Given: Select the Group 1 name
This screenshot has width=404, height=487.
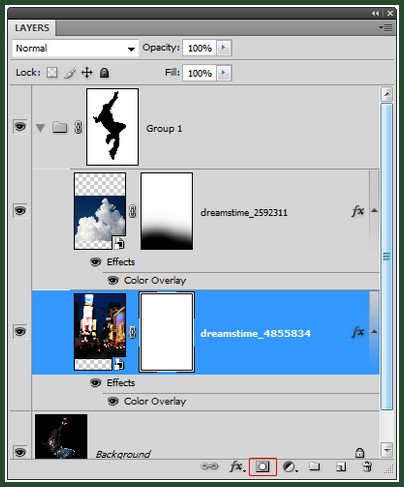Looking at the screenshot, I should (x=164, y=129).
